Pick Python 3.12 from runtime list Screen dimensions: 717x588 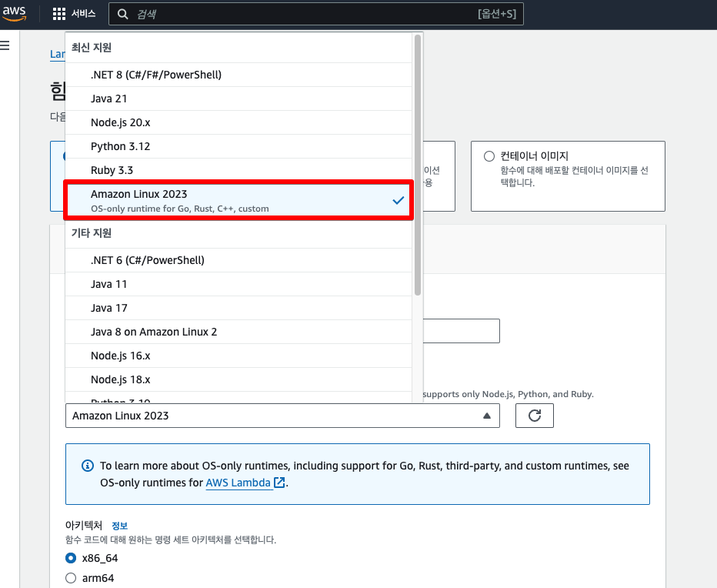pyautogui.click(x=238, y=146)
